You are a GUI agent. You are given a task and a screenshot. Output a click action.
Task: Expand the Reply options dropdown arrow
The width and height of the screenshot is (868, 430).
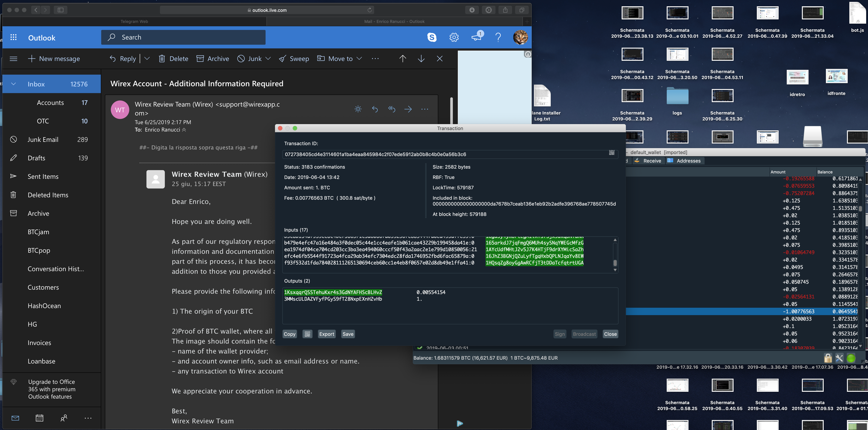tap(147, 59)
